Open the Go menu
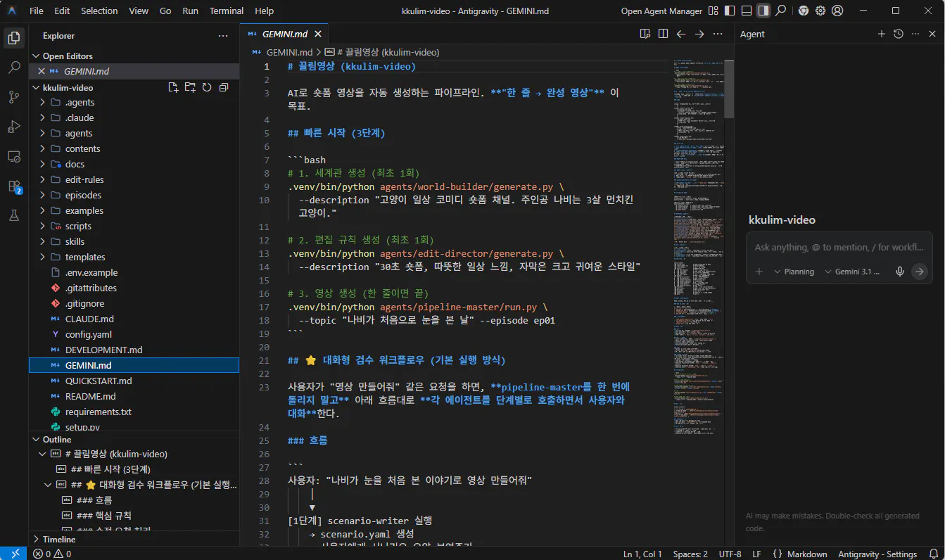 coord(165,11)
